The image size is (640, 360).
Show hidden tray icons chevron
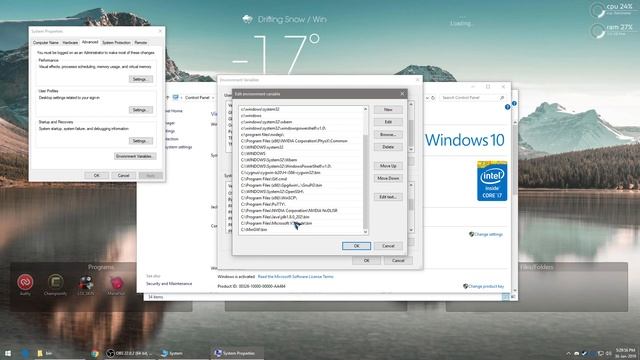(568, 353)
